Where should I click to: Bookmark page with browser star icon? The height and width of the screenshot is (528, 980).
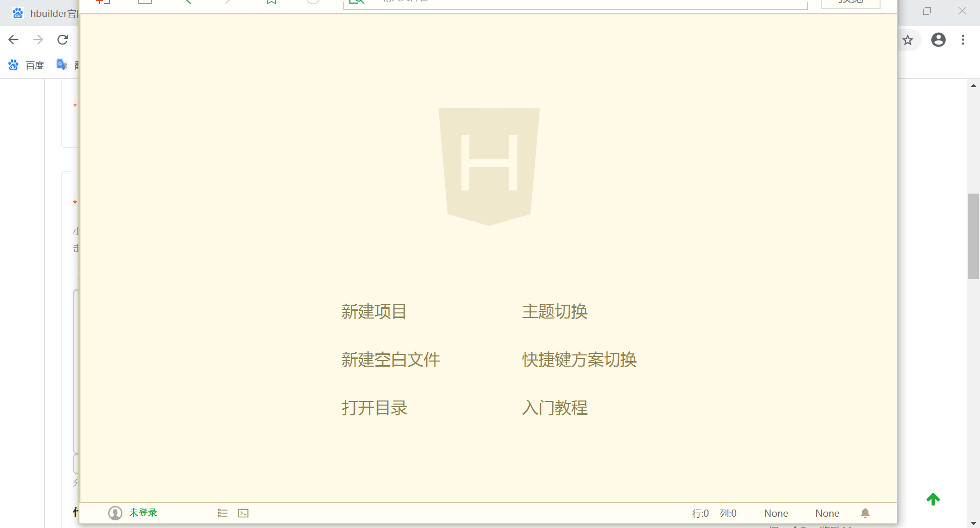[908, 40]
